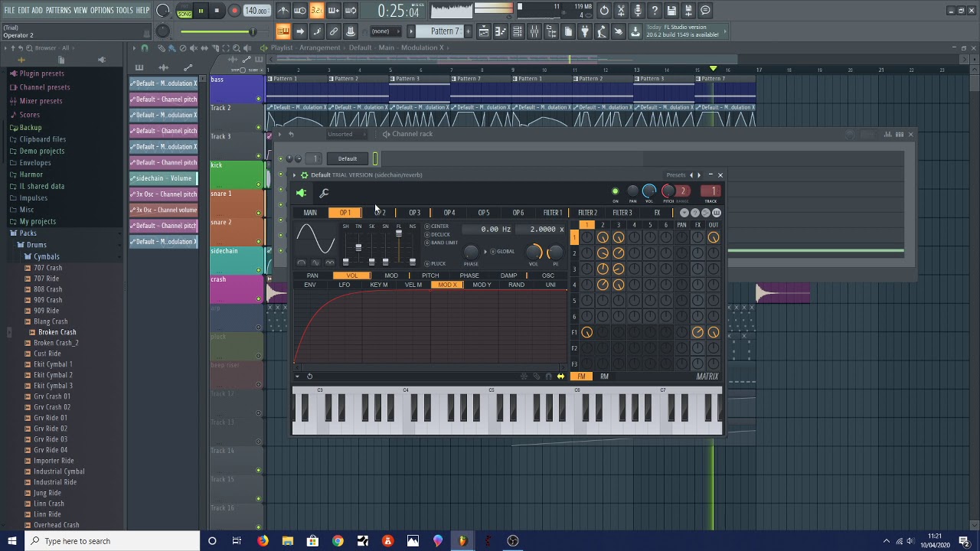Screen dimensions: 980x551
Task: Click the tempo field showing 140.000
Action: 256,11
